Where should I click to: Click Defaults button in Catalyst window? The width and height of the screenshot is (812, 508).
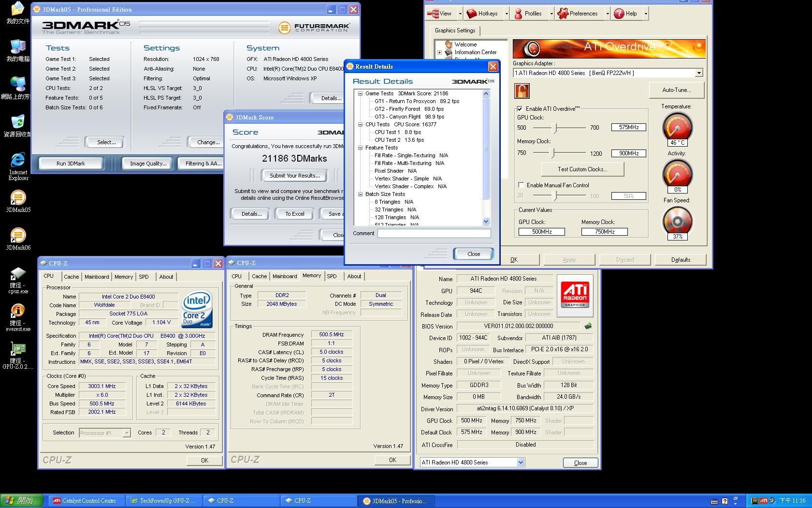tap(681, 260)
